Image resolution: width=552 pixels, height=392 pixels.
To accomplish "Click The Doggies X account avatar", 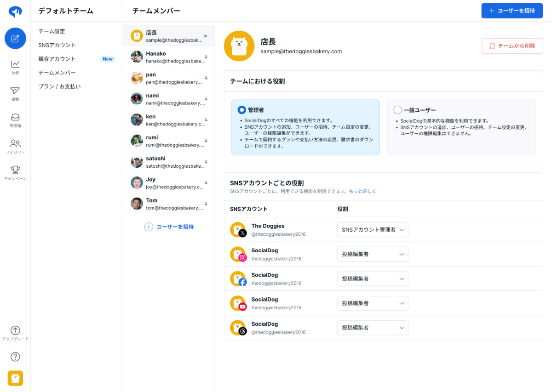I will coord(238,230).
